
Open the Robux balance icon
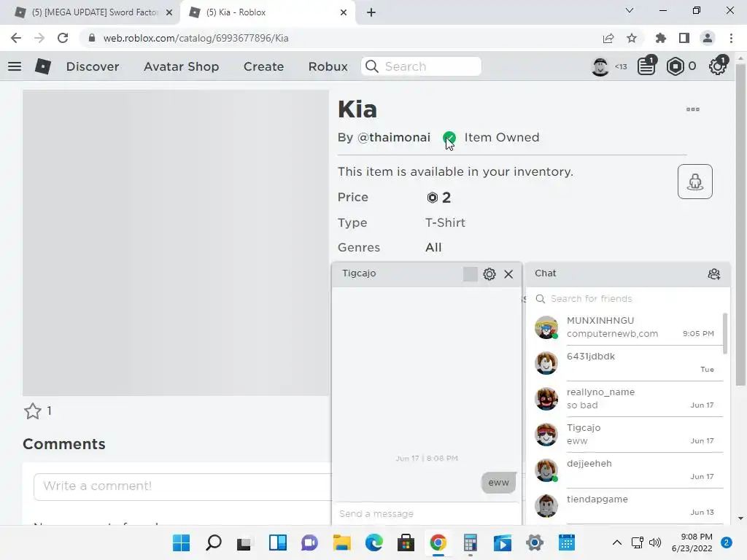[675, 66]
